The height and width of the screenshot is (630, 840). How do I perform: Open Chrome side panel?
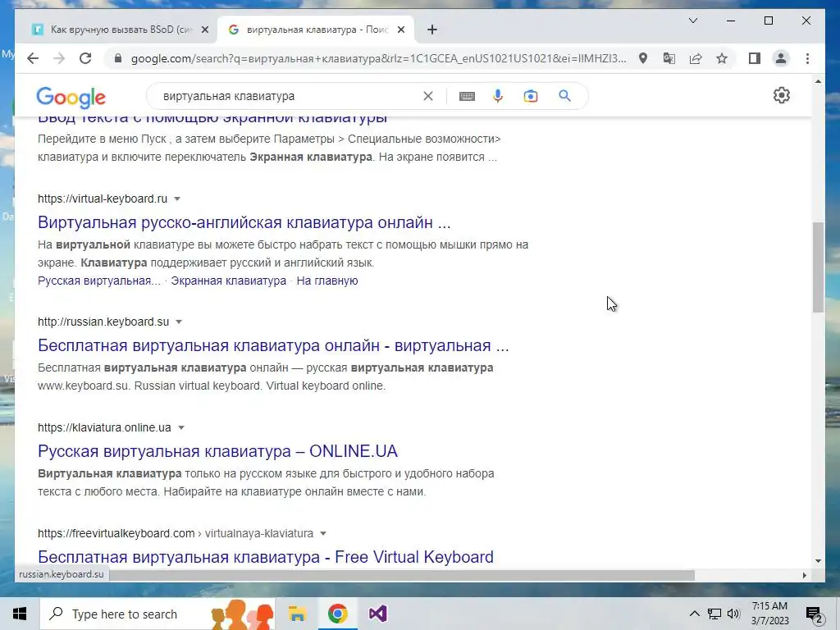point(755,58)
